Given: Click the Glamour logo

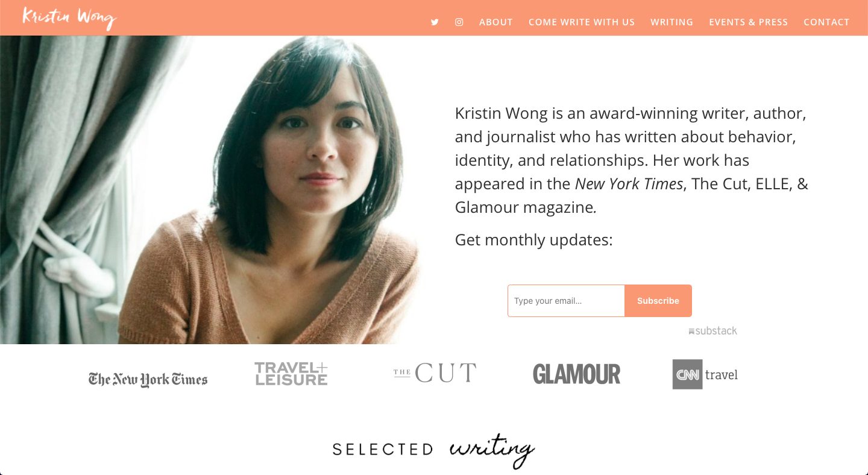Looking at the screenshot, I should point(576,374).
